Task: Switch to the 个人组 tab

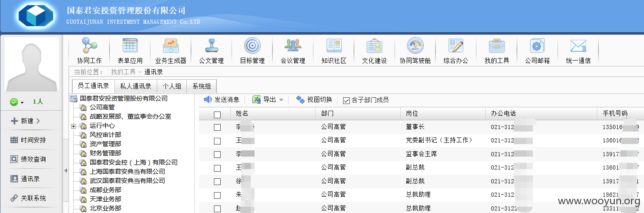Action: (x=172, y=86)
